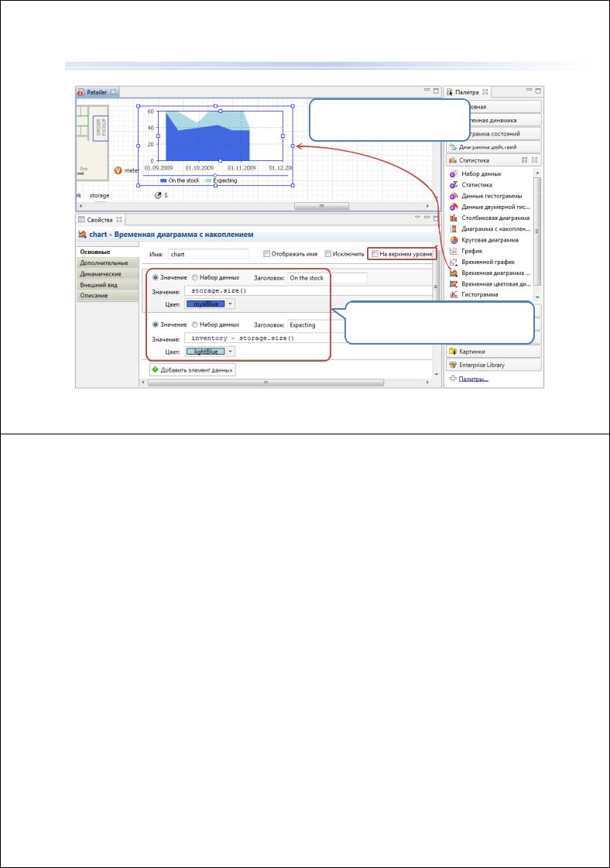Click the Имя field containing chart
610x868 pixels.
coord(208,254)
